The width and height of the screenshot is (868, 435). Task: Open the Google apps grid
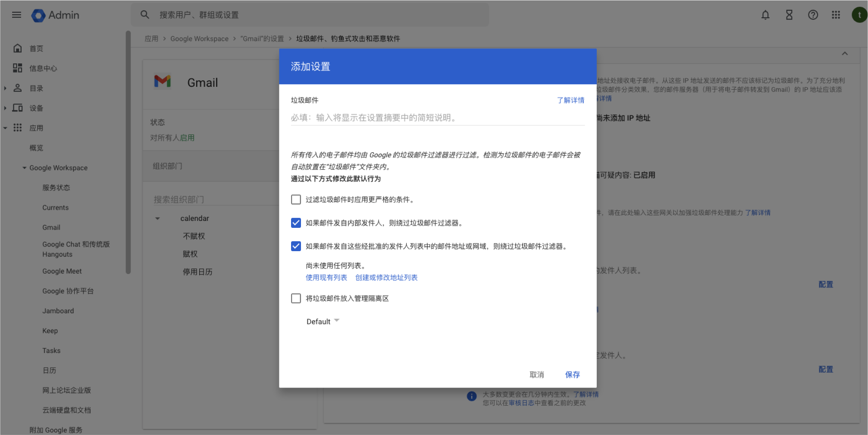[x=836, y=15]
